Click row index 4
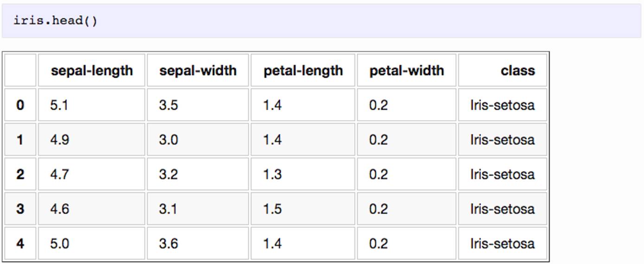Viewport: 644px width, 264px height. pos(20,243)
